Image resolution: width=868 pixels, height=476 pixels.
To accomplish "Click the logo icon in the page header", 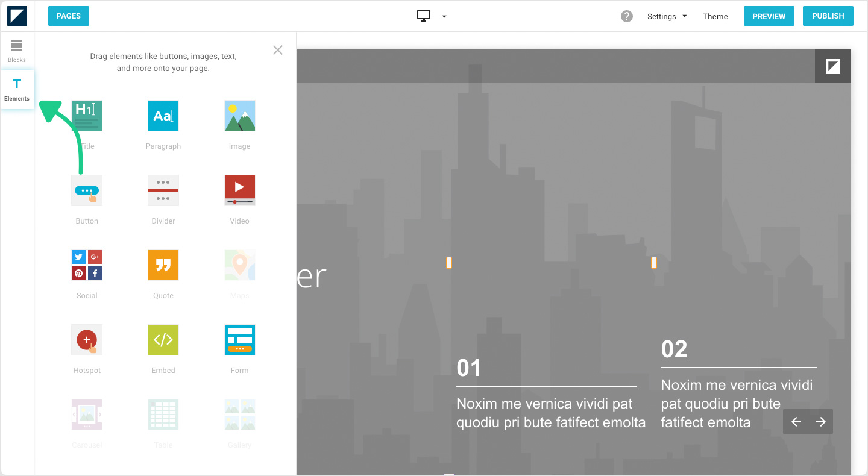I will point(833,66).
